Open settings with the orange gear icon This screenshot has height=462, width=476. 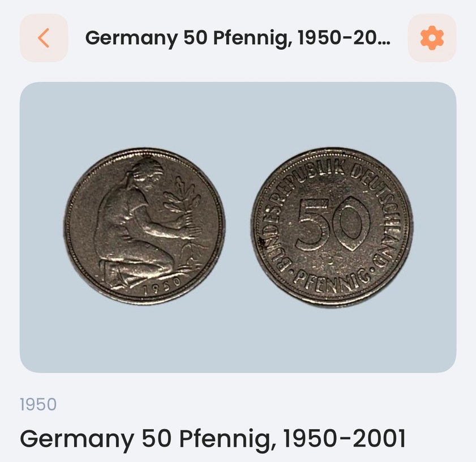[x=432, y=38]
